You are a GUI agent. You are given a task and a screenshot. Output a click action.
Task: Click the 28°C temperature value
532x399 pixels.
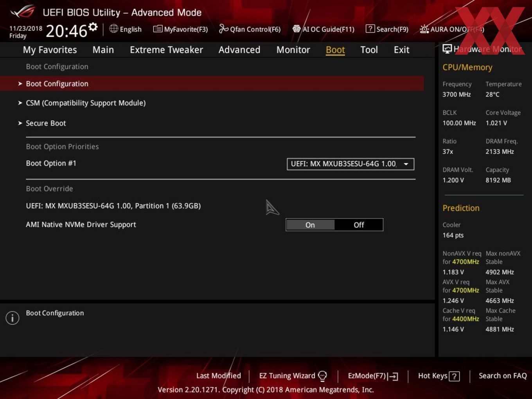(492, 94)
